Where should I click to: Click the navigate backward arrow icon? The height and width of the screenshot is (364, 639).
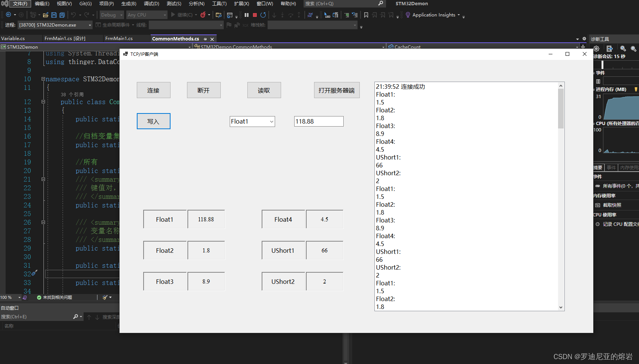[x=8, y=15]
